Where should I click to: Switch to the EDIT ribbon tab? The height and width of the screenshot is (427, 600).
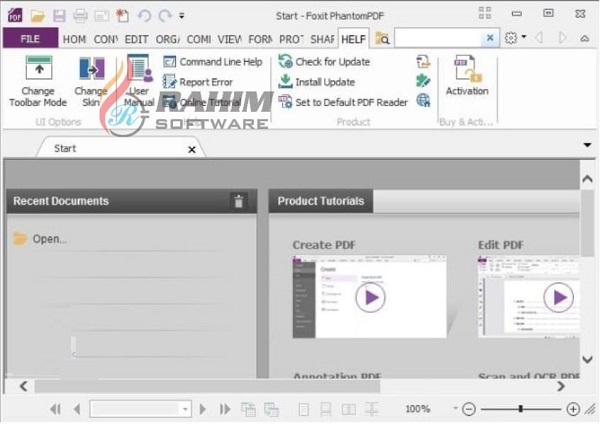pyautogui.click(x=137, y=38)
